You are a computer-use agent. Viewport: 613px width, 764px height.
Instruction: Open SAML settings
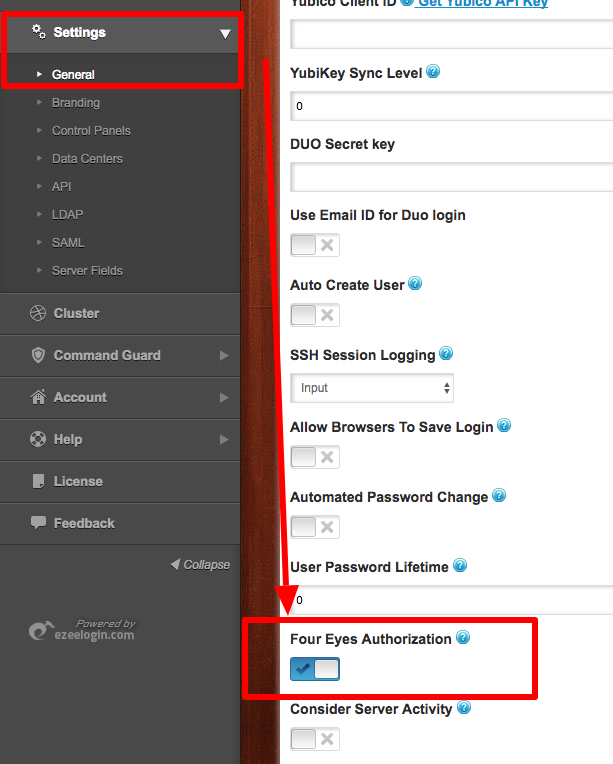click(x=68, y=243)
